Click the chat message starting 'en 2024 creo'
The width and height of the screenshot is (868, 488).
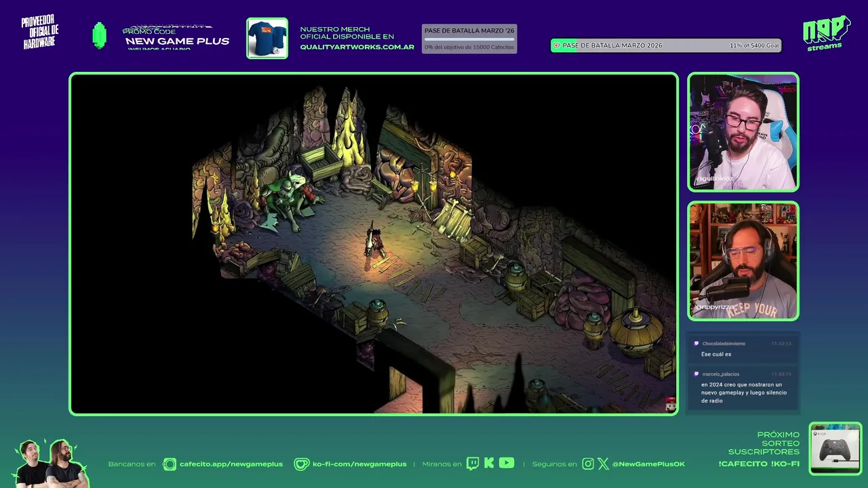[x=744, y=392]
